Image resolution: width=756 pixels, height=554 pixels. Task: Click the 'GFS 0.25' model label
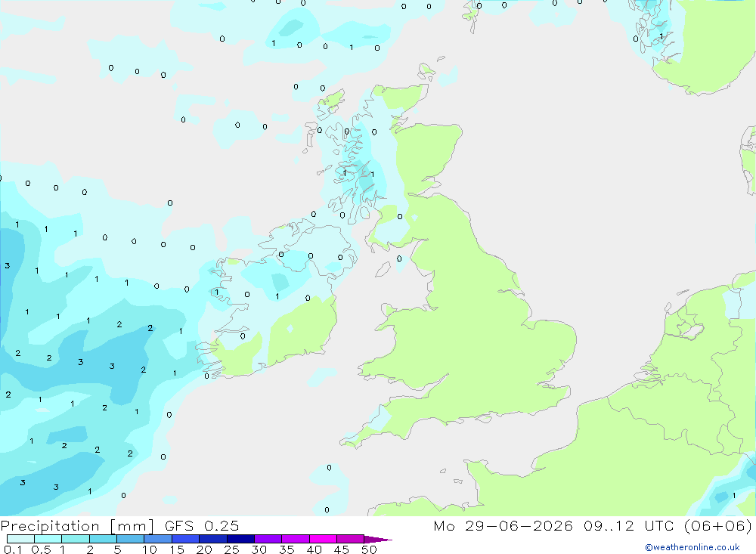(202, 525)
